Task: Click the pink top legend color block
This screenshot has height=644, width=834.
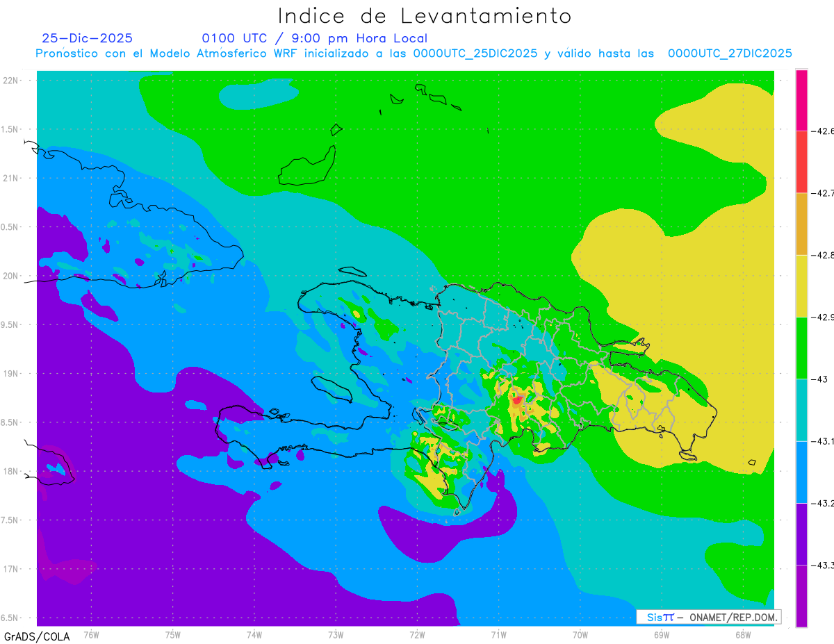Action: click(x=802, y=100)
